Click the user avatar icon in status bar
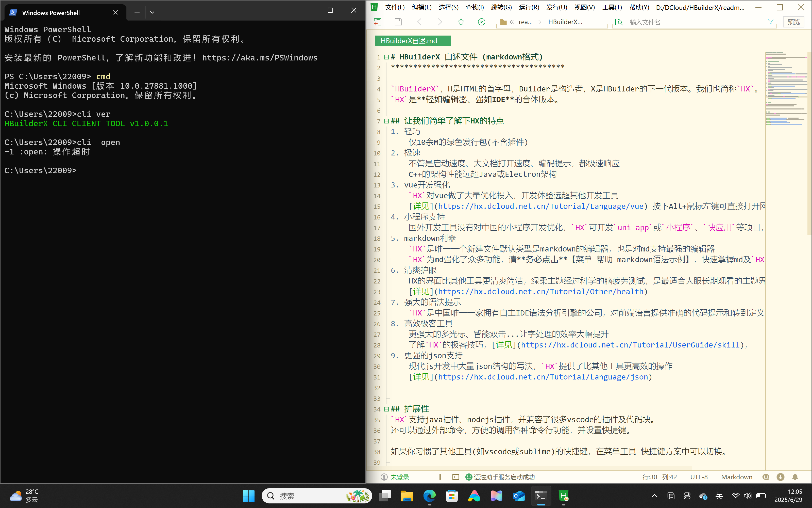 pos(384,477)
